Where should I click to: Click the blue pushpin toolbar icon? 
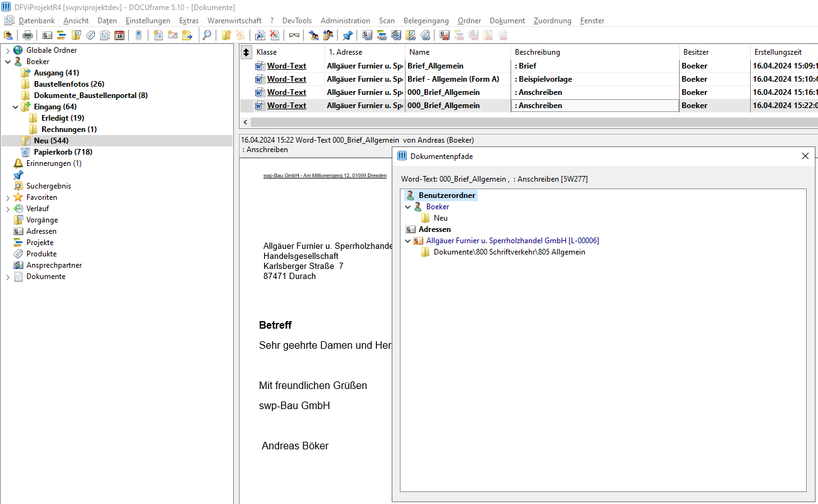pos(347,35)
